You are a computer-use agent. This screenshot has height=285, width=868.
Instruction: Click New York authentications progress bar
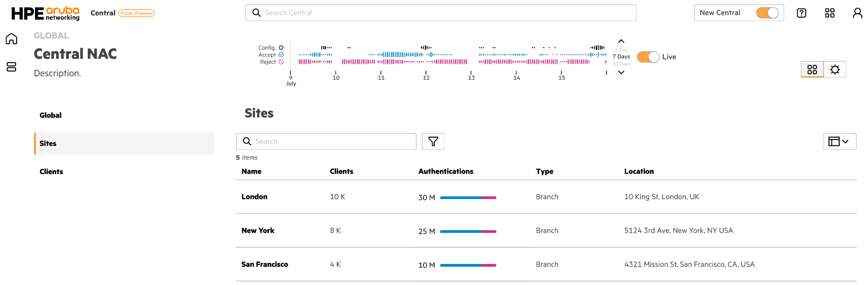pyautogui.click(x=468, y=231)
